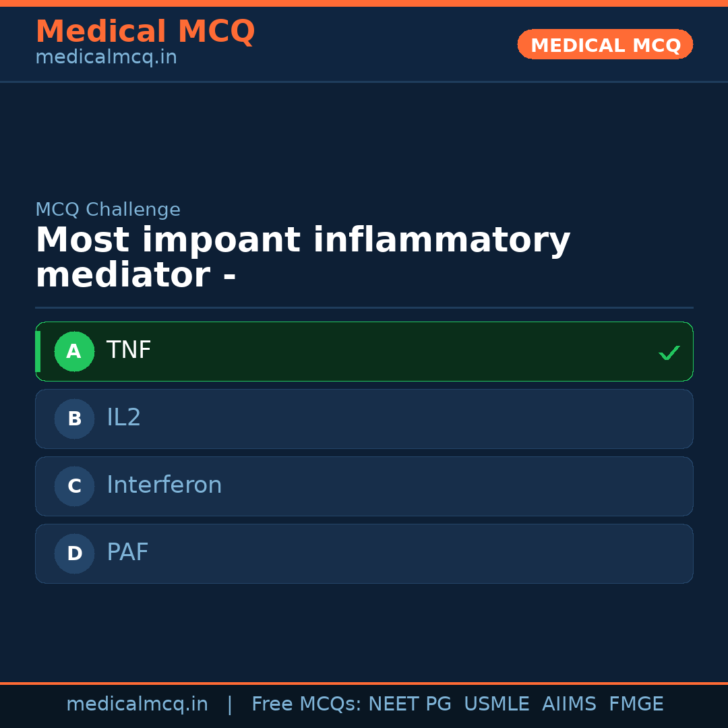Image resolution: width=728 pixels, height=728 pixels.
Task: Open the medicalmcq.in footer link
Action: 137,704
